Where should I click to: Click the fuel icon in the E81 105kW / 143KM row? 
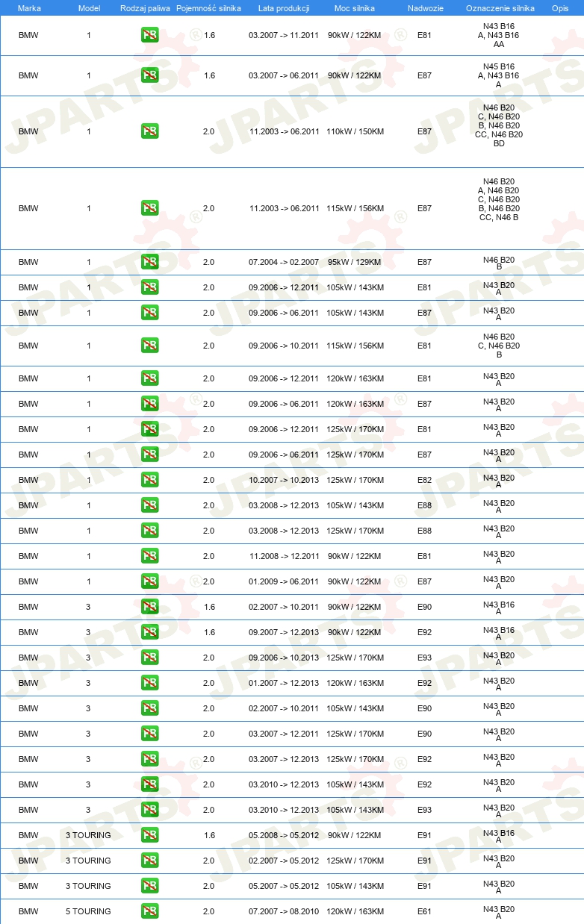(x=149, y=287)
